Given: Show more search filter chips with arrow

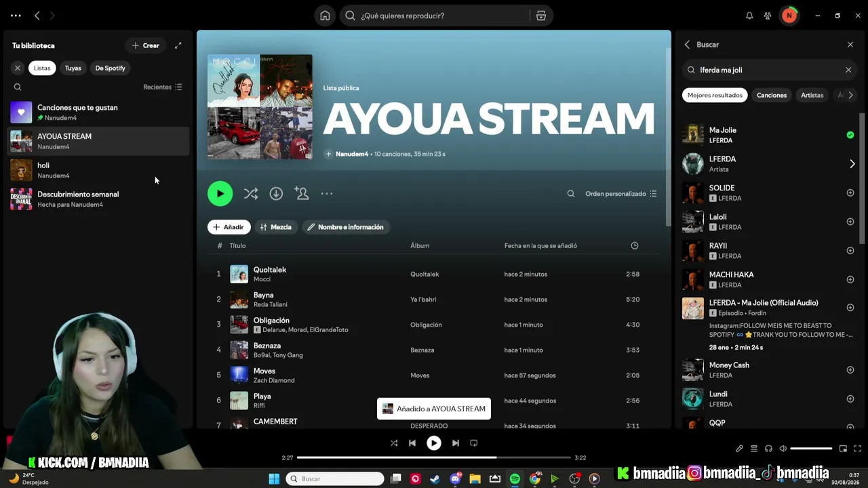Looking at the screenshot, I should 850,96.
